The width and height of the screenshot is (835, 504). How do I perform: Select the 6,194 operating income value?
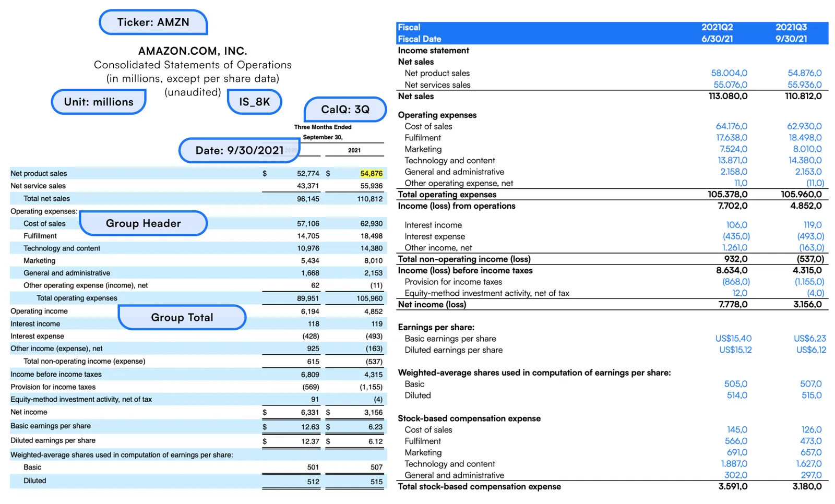click(x=310, y=311)
